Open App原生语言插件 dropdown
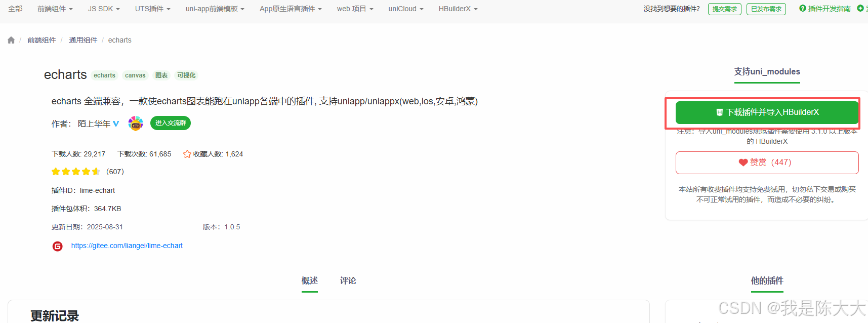 pos(291,9)
